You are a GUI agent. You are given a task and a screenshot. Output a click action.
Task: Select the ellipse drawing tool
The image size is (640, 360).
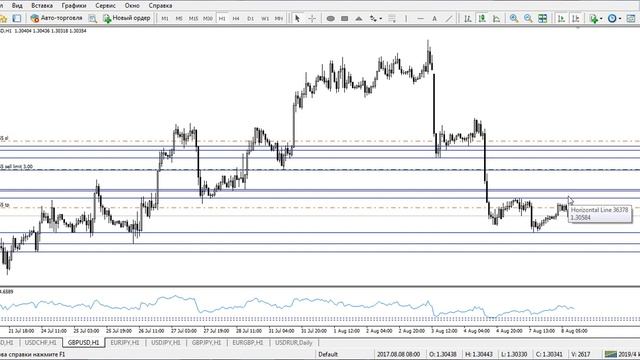pos(331,18)
